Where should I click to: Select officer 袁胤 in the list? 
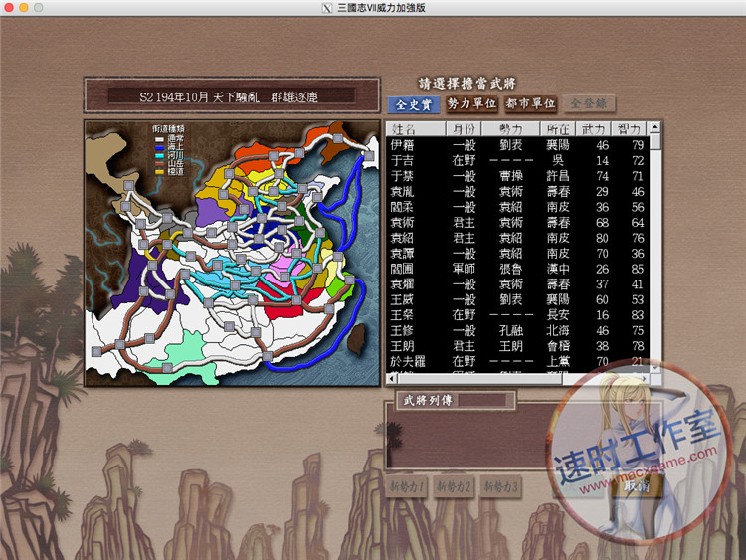(x=517, y=191)
